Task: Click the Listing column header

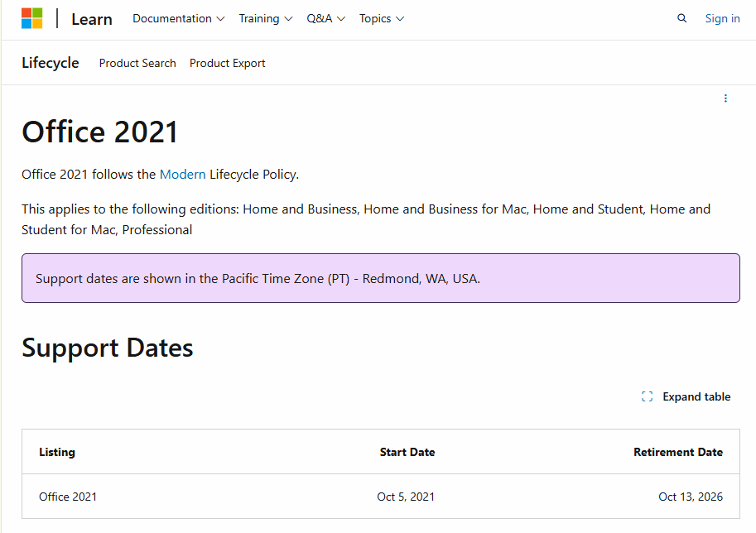Action: [57, 452]
